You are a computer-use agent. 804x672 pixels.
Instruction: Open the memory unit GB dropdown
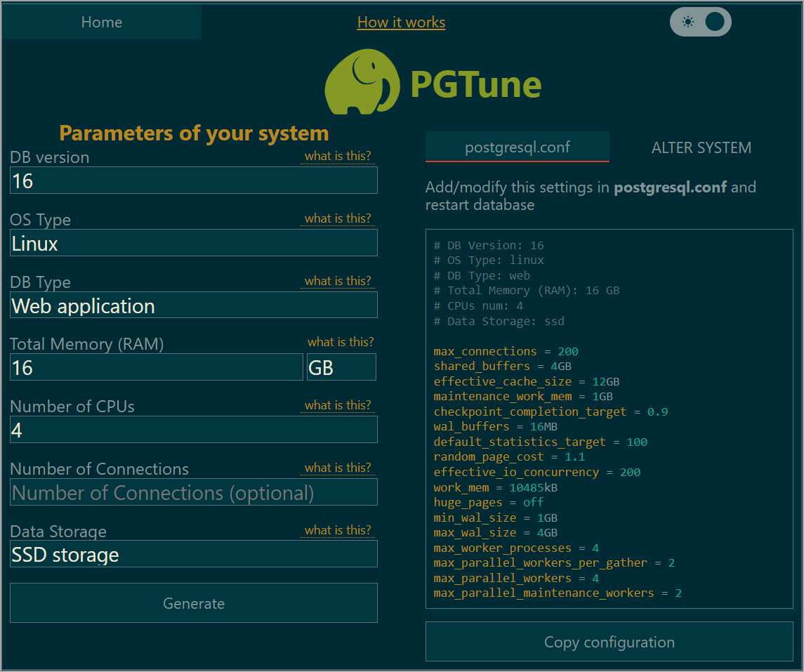341,367
